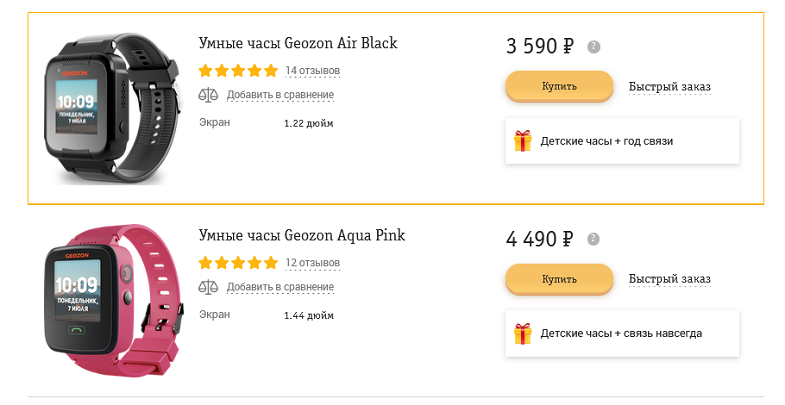The width and height of the screenshot is (785, 405).
Task: Click the star rating of Geozon Air Black
Action: pyautogui.click(x=238, y=70)
